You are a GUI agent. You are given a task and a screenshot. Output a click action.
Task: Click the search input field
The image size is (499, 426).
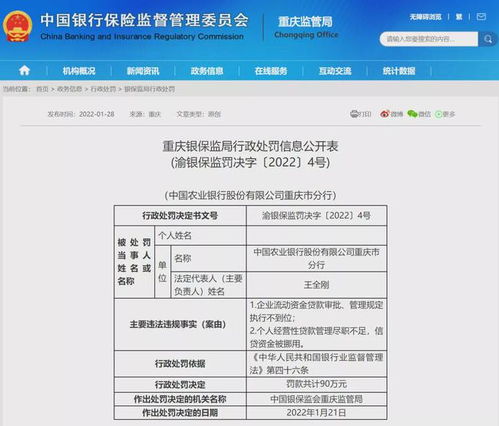coord(429,39)
